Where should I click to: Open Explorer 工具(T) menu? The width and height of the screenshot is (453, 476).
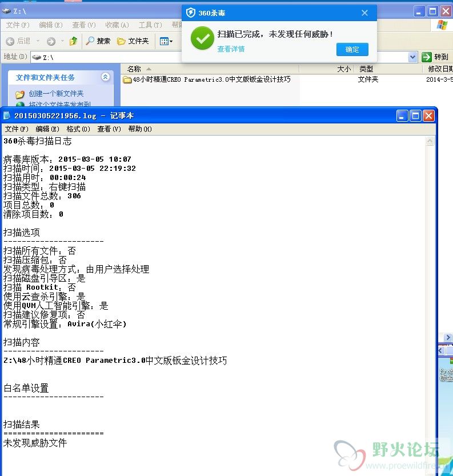[x=150, y=25]
